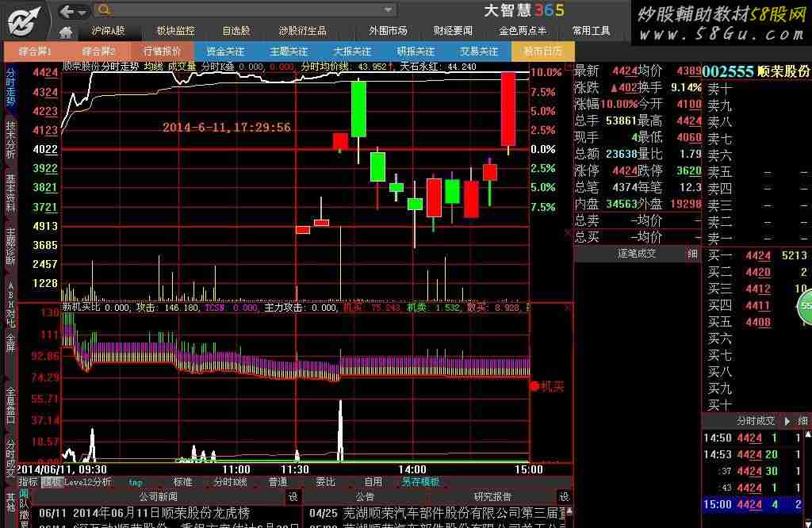The image size is (812, 528).
Task: Select the 资金关注 tab
Action: 225,52
